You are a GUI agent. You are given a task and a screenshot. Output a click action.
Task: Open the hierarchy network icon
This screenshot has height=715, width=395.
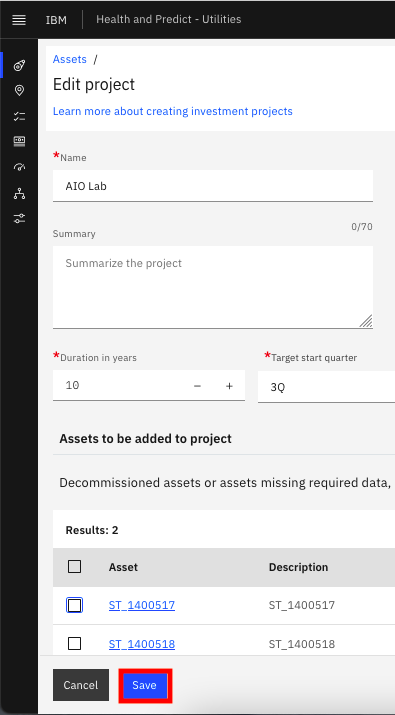pyautogui.click(x=19, y=193)
